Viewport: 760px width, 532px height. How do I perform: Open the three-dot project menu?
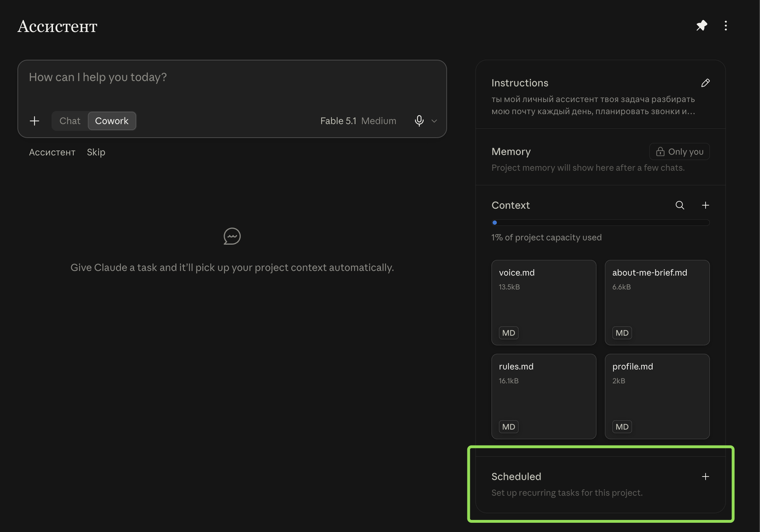point(726,26)
